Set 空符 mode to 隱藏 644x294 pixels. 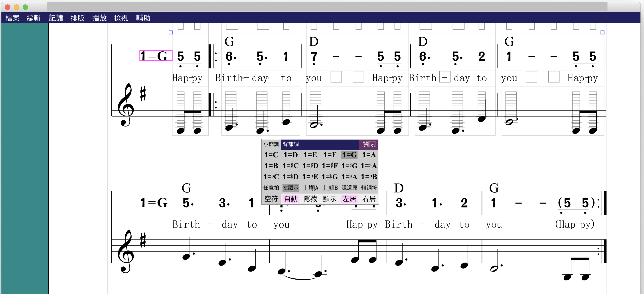(x=310, y=199)
